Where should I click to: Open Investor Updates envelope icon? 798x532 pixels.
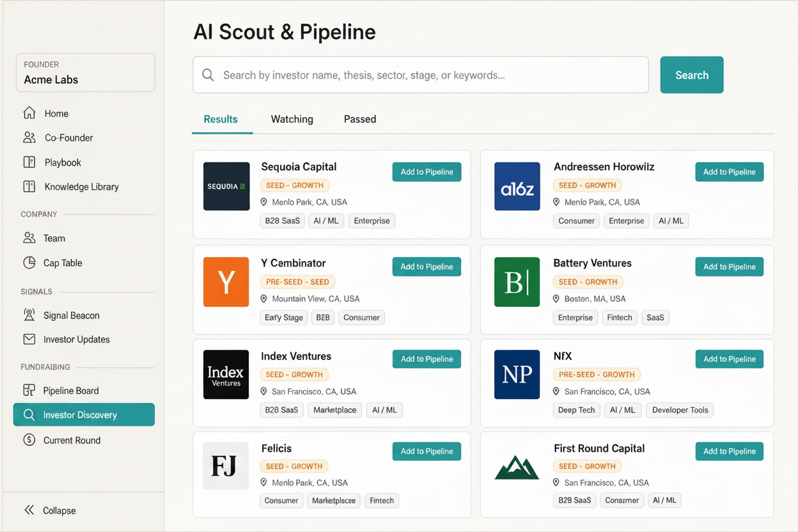point(29,340)
